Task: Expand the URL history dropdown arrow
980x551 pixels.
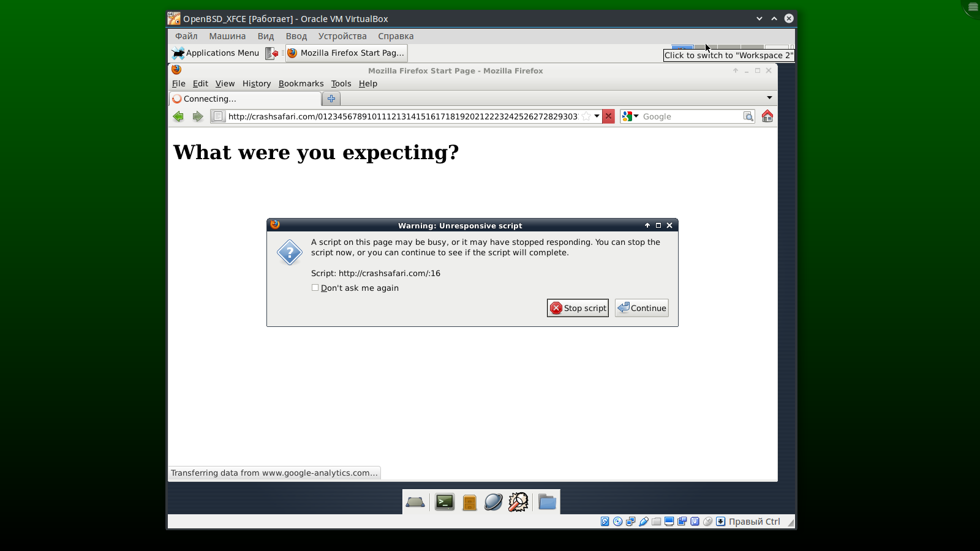Action: tap(597, 116)
